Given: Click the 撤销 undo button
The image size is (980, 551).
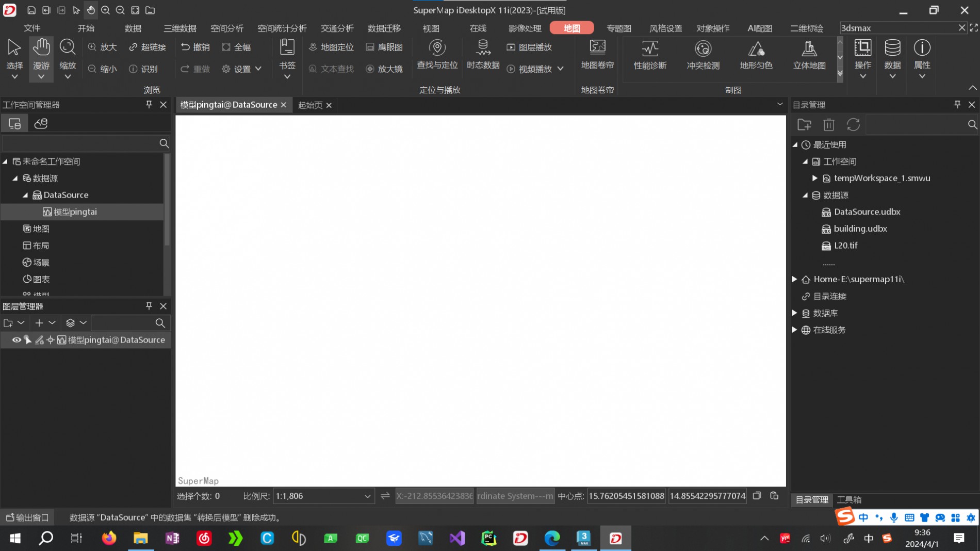Looking at the screenshot, I should pyautogui.click(x=195, y=47).
